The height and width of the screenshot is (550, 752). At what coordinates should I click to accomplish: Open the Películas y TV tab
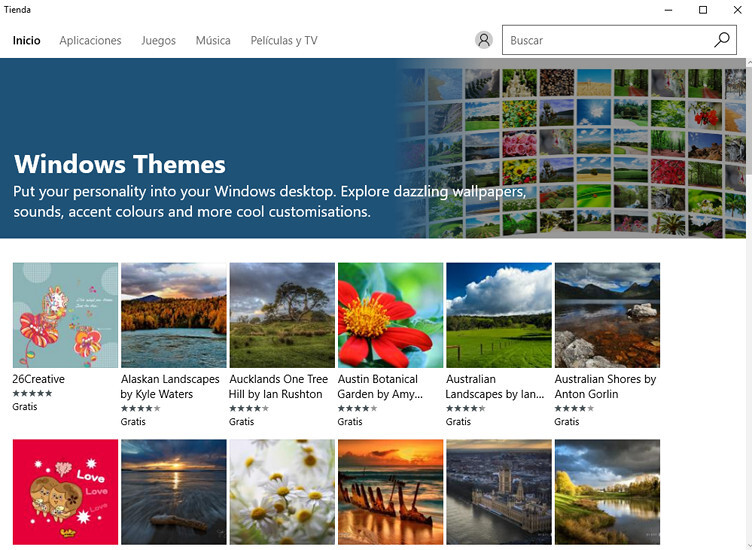(284, 41)
